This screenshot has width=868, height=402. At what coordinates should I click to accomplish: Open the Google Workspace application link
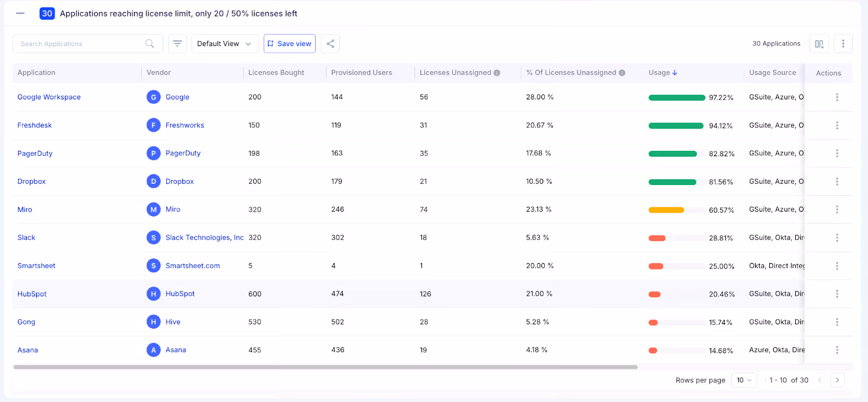click(49, 97)
